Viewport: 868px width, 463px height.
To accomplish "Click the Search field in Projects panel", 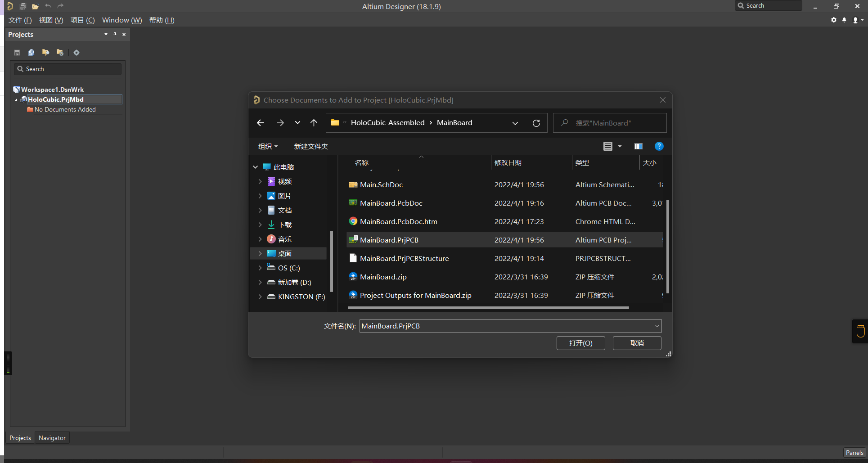I will coord(68,69).
